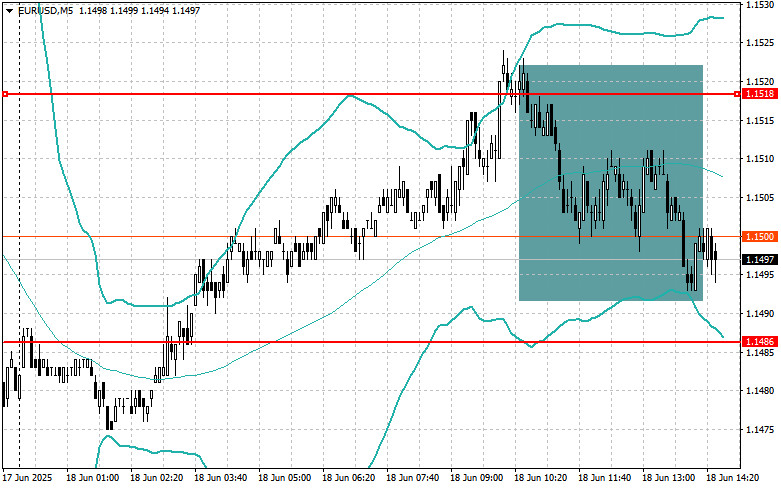Click the 1.1480 price scale value
Image resolution: width=781 pixels, height=489 pixels.
pos(760,391)
